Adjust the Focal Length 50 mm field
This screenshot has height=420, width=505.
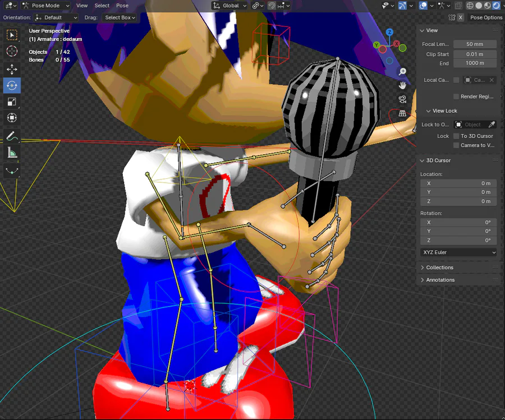[475, 44]
